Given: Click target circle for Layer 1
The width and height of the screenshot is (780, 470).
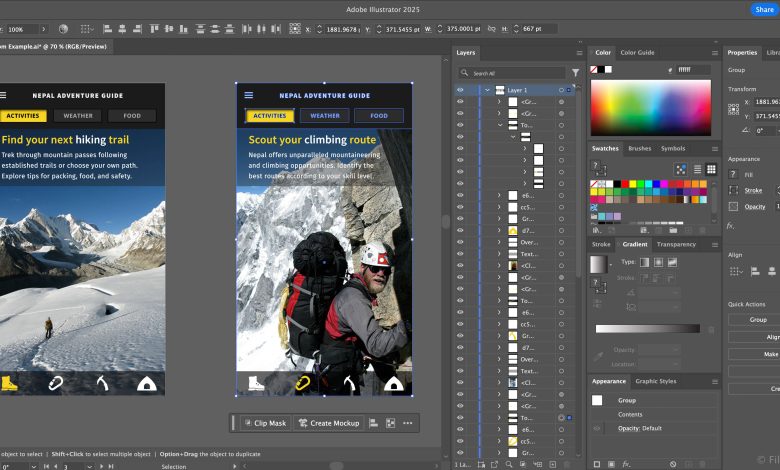Looking at the screenshot, I should tap(561, 90).
